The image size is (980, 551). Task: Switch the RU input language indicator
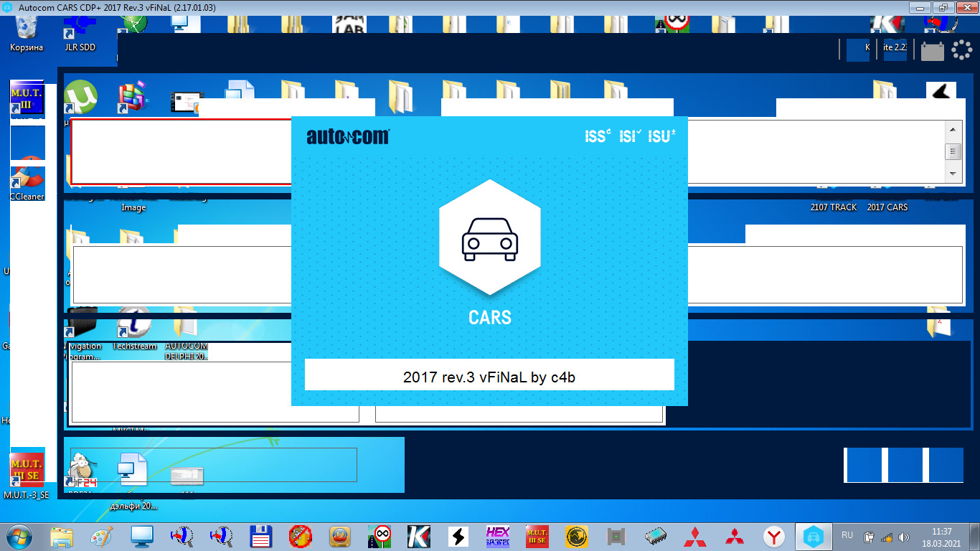(847, 535)
